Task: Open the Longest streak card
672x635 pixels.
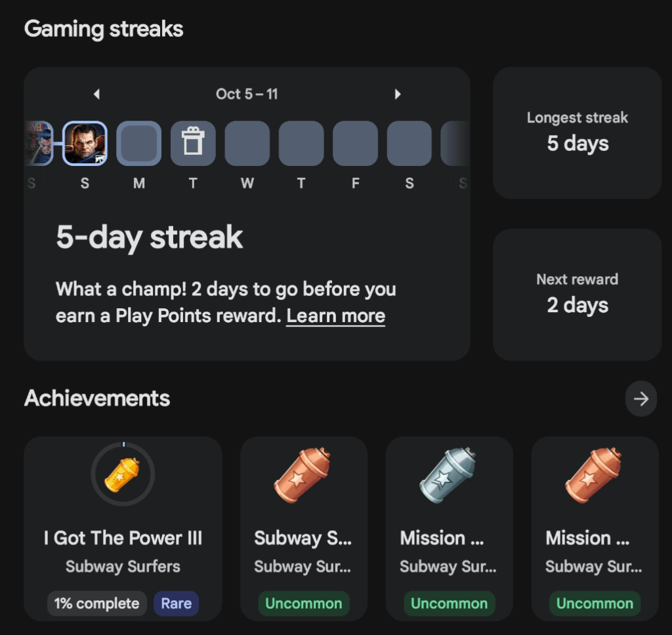Action: pos(577,133)
